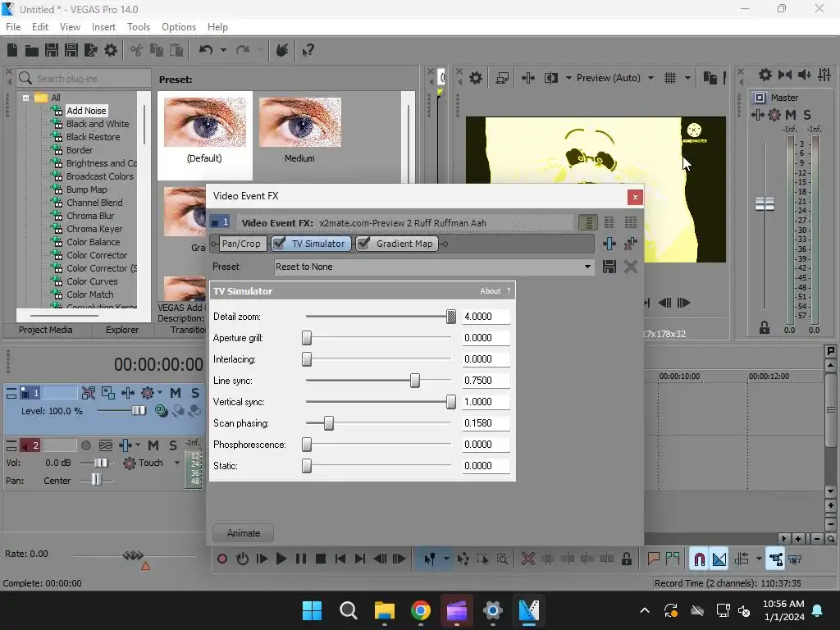
Task: Uncheck the TV Simulator effect checkbox
Action: click(279, 243)
